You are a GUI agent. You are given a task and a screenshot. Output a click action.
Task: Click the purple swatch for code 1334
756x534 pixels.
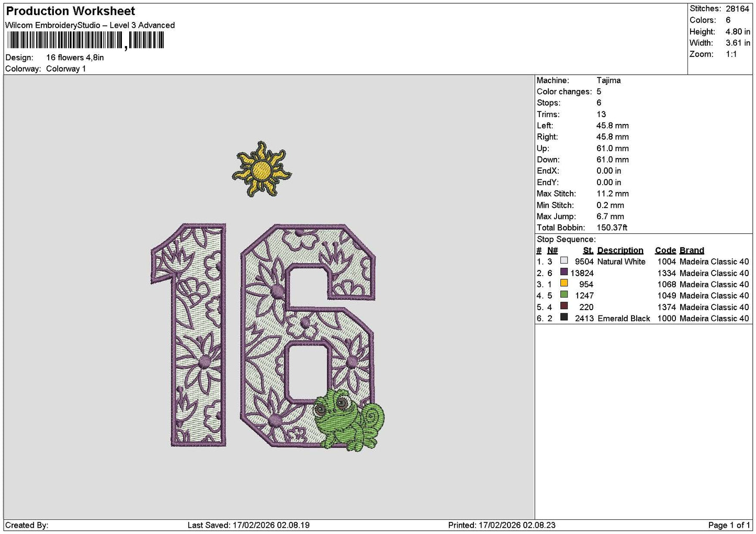point(564,272)
